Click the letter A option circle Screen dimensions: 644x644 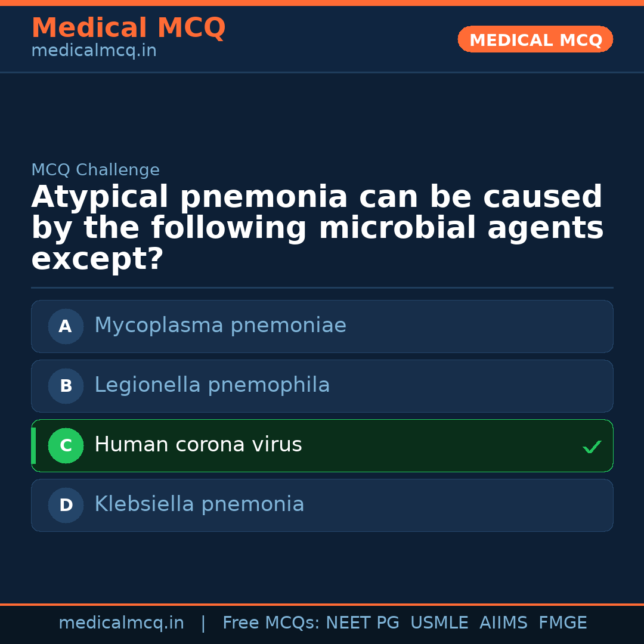click(66, 326)
